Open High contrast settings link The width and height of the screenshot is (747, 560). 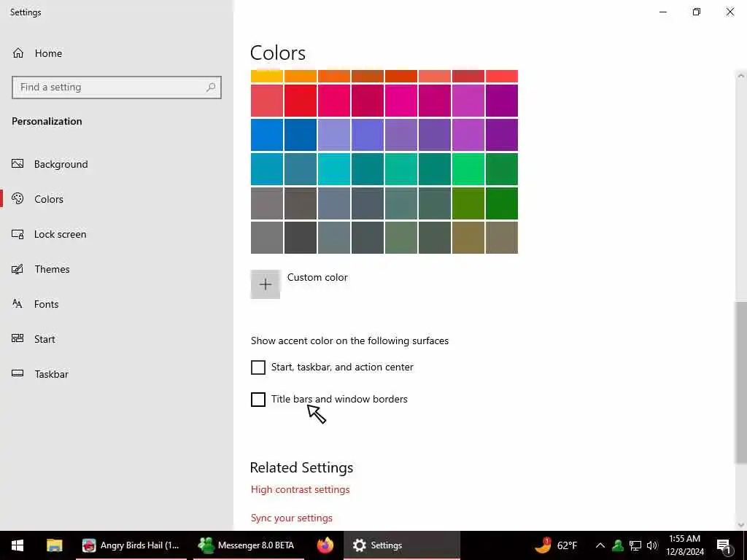(300, 489)
